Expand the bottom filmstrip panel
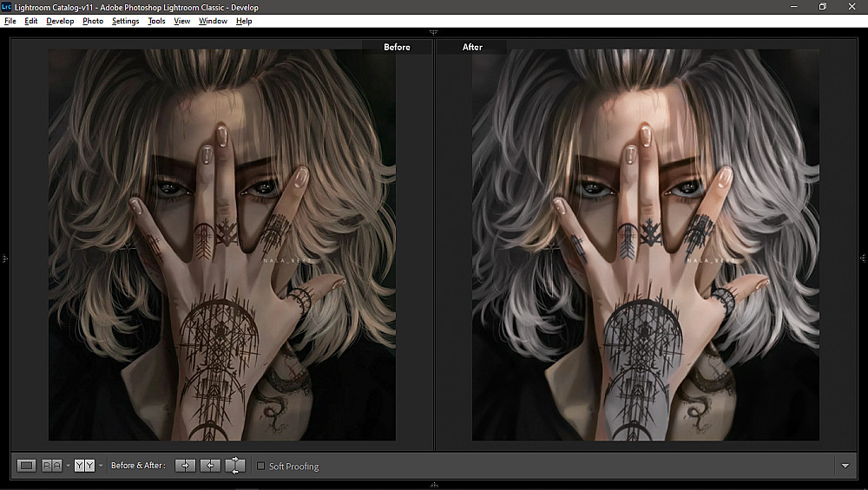Screen dimensions: 868x490 [x=434, y=485]
